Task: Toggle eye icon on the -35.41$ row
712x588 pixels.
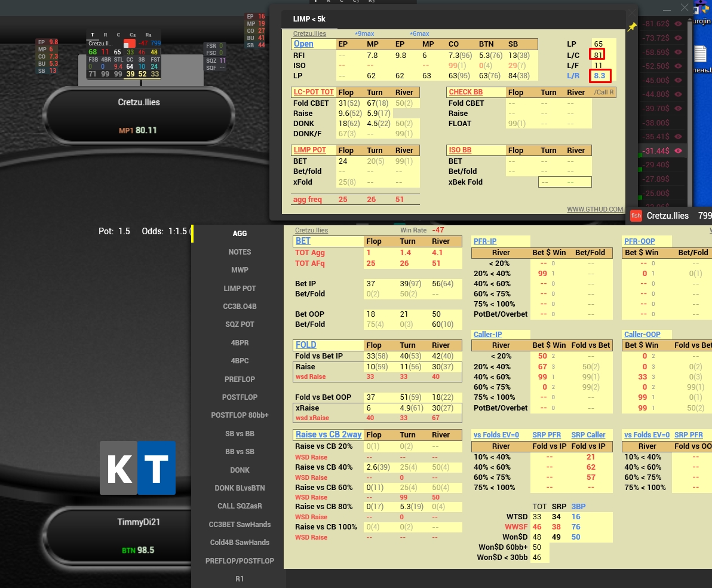Action: (x=678, y=136)
